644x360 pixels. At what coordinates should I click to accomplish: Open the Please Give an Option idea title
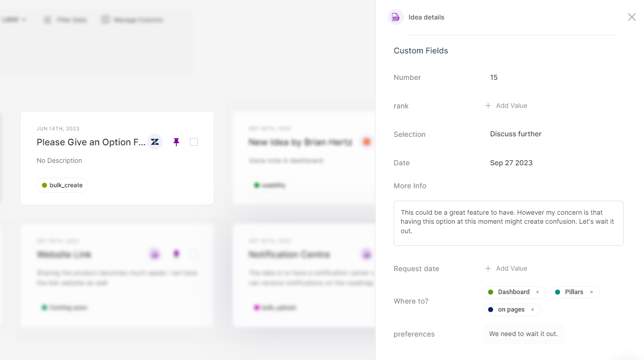click(x=91, y=142)
